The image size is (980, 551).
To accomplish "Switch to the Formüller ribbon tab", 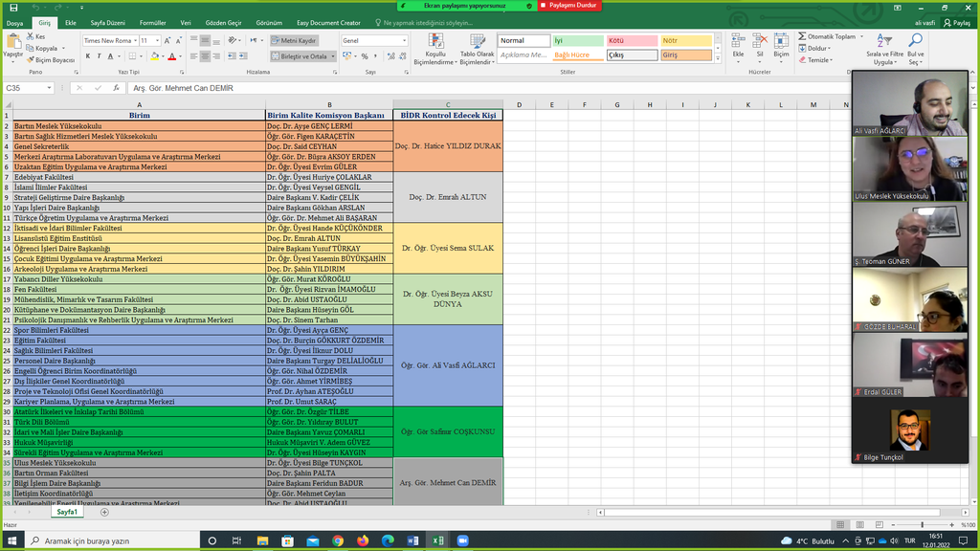I will pos(152,22).
